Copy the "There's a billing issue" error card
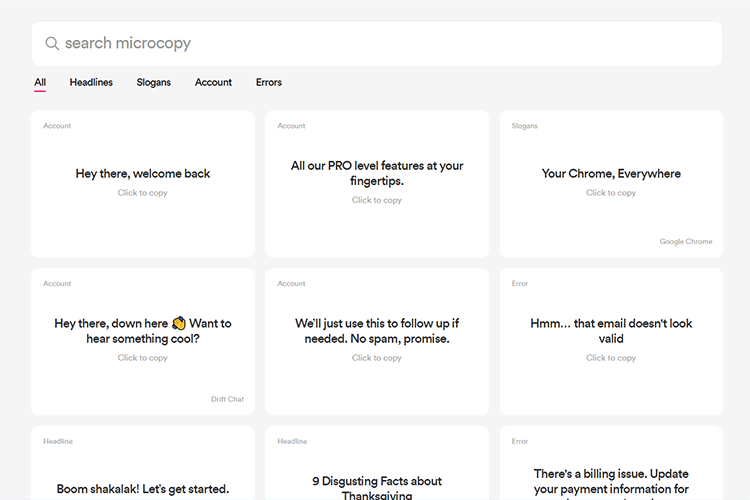Screen dimensions: 750x500 [611, 480]
